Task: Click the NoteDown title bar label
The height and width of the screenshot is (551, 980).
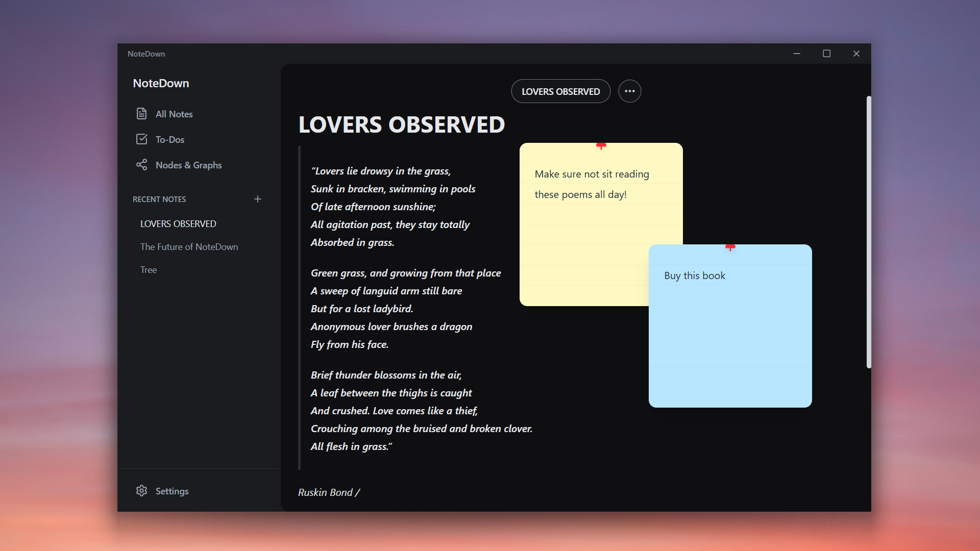Action: [x=146, y=54]
